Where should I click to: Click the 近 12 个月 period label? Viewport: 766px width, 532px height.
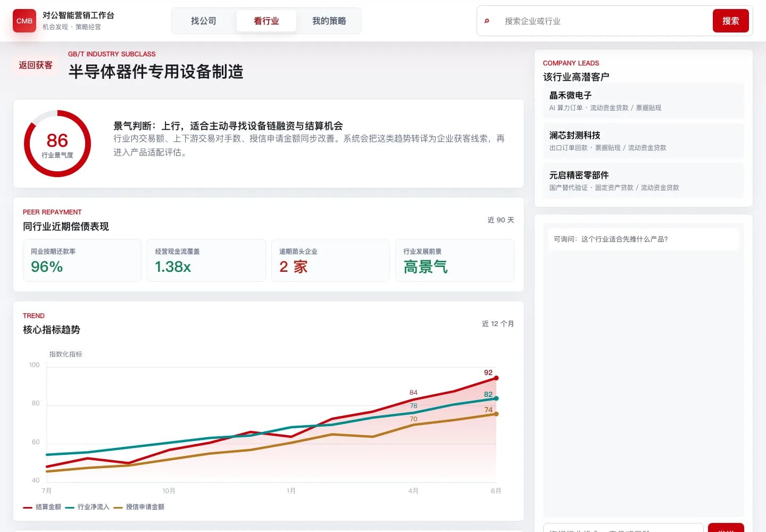[x=498, y=323]
